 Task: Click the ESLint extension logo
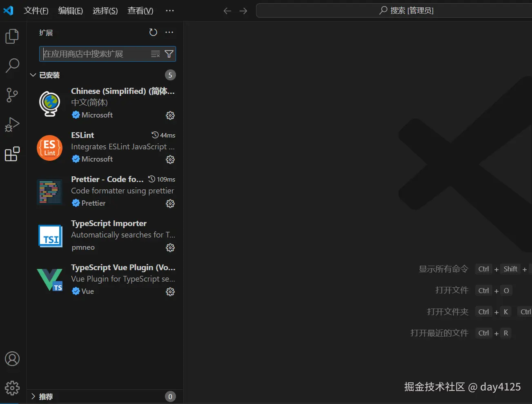pos(50,148)
